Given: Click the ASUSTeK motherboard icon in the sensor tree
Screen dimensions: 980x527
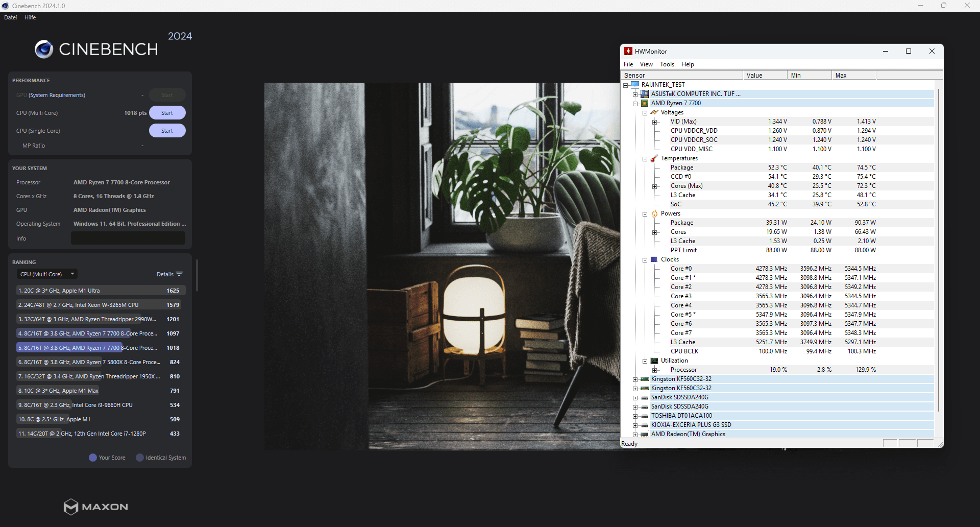Looking at the screenshot, I should click(x=645, y=94).
